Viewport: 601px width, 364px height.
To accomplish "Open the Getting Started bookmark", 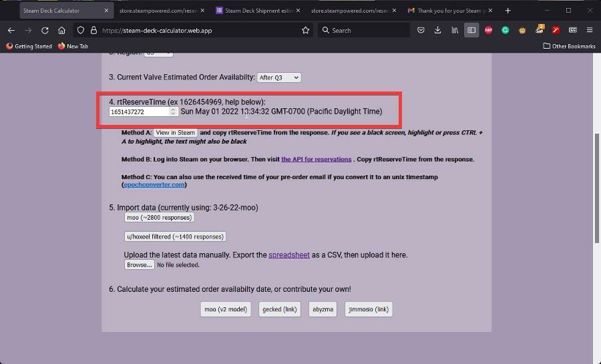I will 29,46.
